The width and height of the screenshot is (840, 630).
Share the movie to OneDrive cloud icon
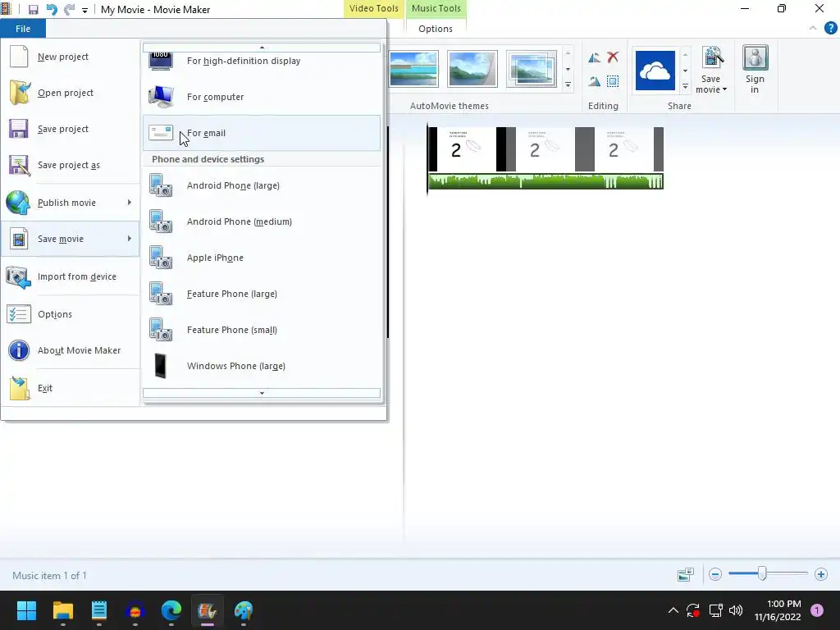click(655, 71)
